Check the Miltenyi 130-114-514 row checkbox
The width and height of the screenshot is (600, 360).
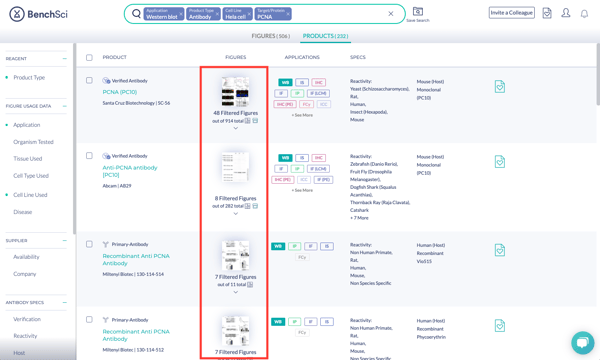point(89,244)
